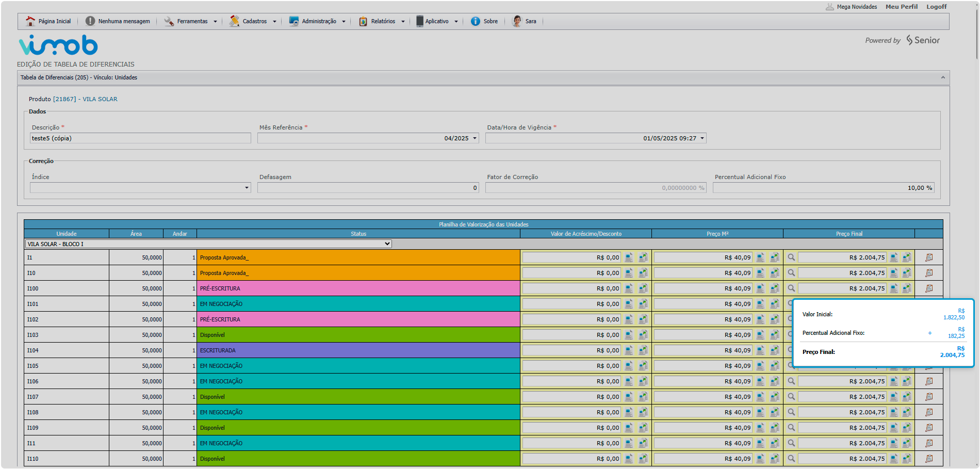Click the Percentual Adicional Fixo field
Screen dimensions: 980x469
pyautogui.click(x=823, y=188)
